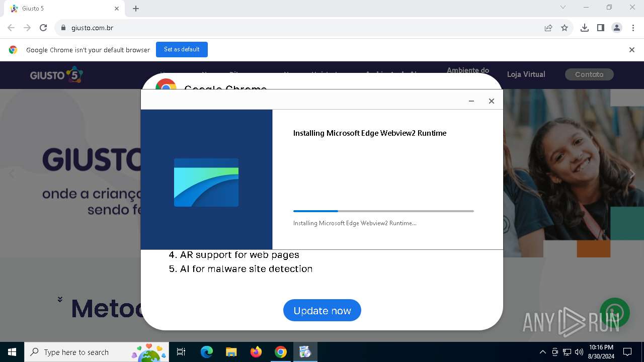Dismiss the default browser infobar
The width and height of the screenshot is (644, 362).
[632, 50]
